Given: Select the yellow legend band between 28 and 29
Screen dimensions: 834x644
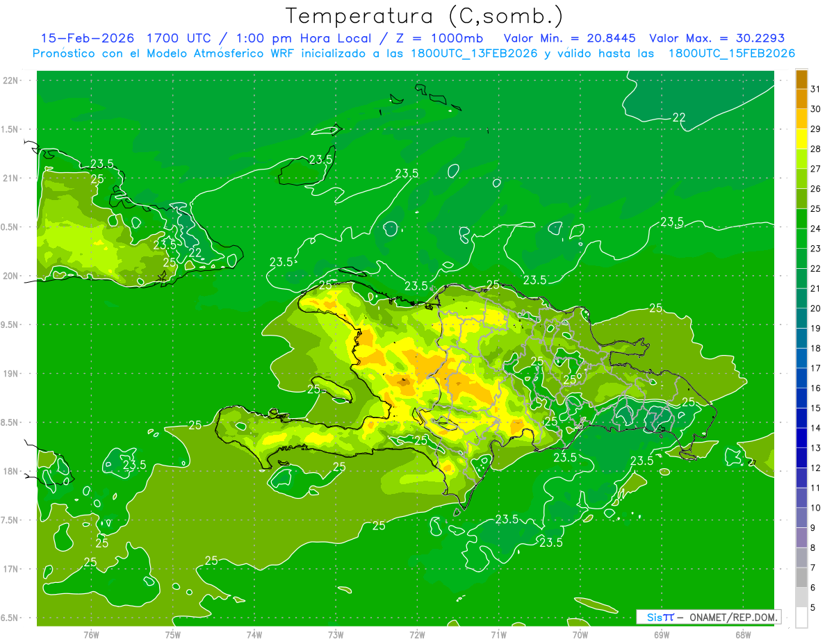Looking at the screenshot, I should tap(801, 139).
